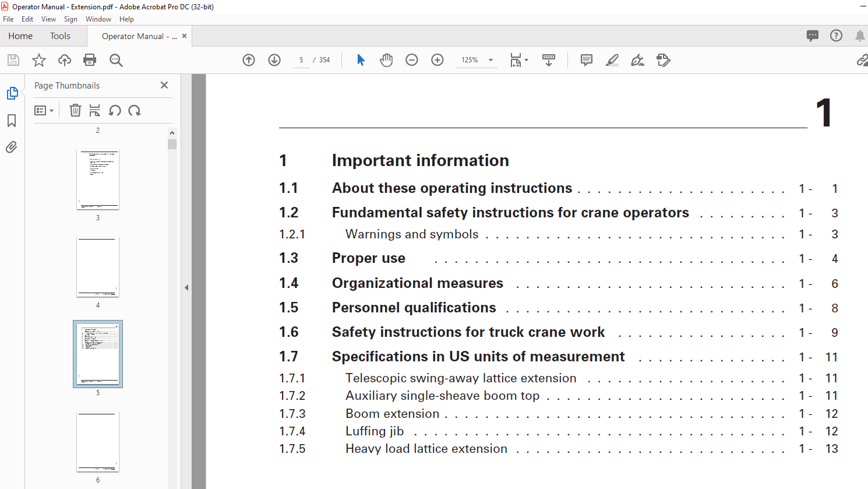This screenshot has height=489, width=868.
Task: Go to the next page arrow
Action: point(274,60)
